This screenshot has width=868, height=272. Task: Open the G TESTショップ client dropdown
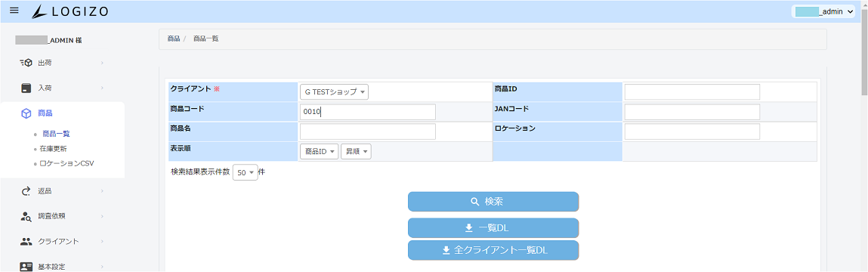pos(335,92)
